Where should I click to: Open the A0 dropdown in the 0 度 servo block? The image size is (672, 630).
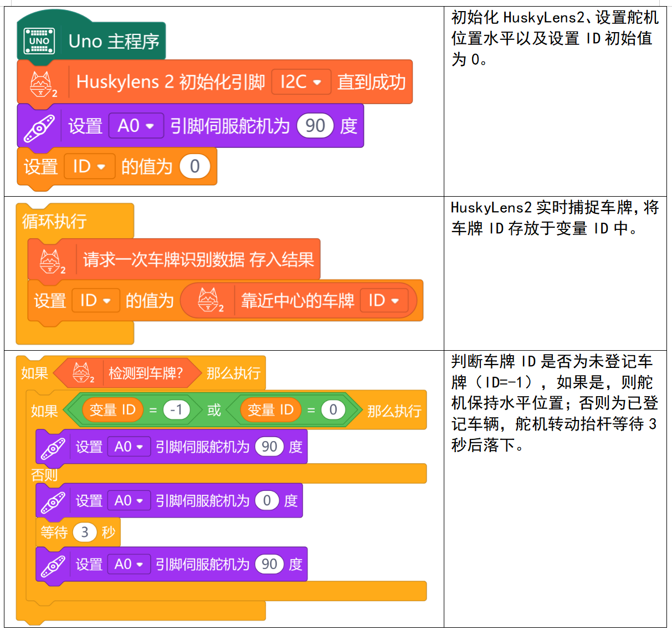(129, 501)
